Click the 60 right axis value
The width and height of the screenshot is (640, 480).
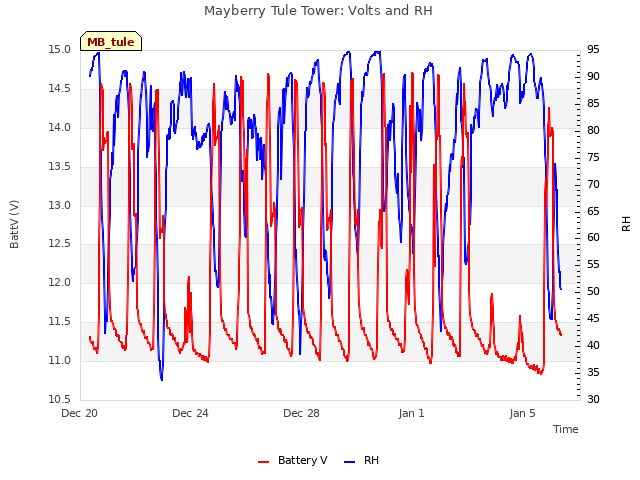593,238
